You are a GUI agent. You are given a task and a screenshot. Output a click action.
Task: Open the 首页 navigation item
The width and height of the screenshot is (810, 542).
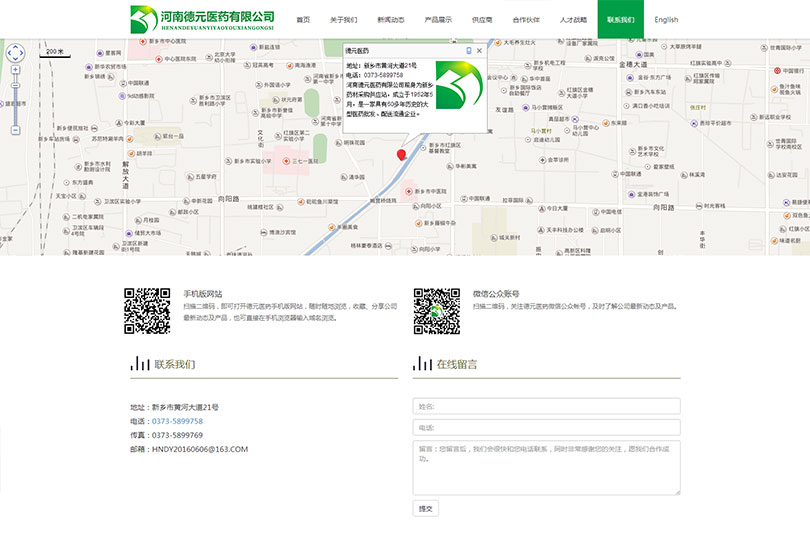303,20
